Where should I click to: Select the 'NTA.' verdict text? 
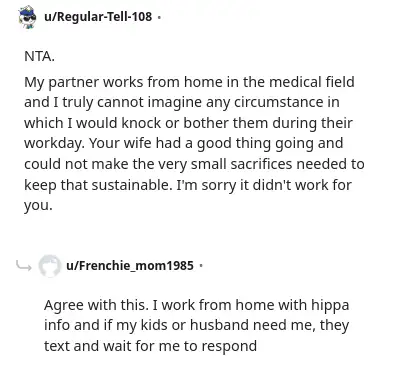coord(39,56)
